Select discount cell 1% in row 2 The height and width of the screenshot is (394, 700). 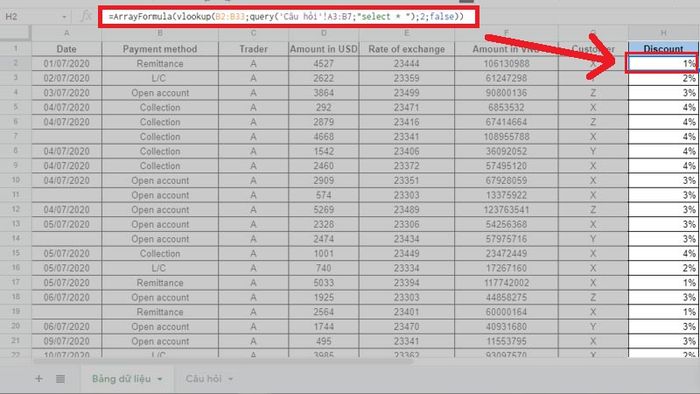click(x=663, y=64)
